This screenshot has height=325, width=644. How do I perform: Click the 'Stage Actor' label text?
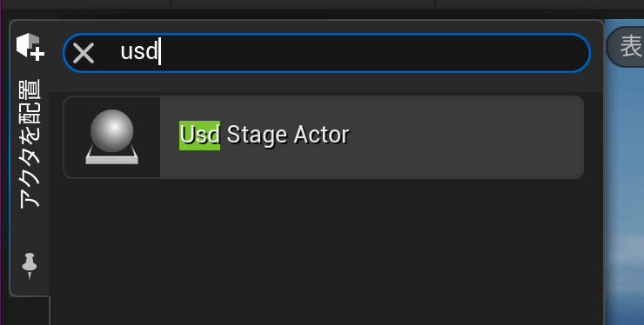click(x=288, y=135)
